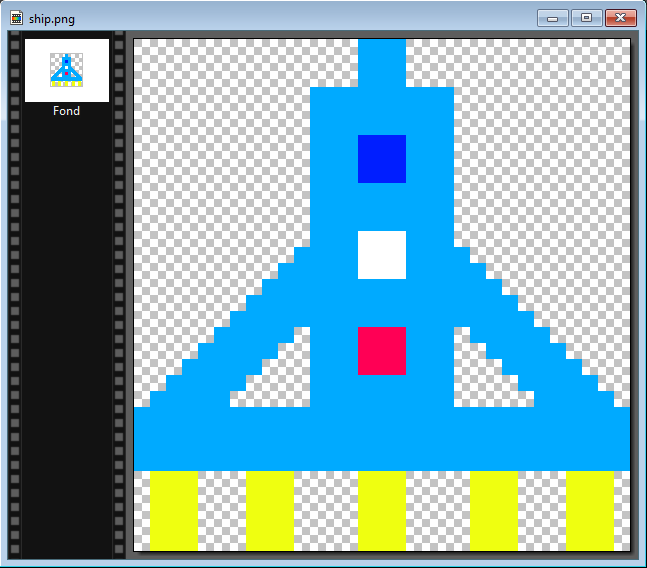Close the ship.png window
This screenshot has height=568, width=647.
pos(621,18)
